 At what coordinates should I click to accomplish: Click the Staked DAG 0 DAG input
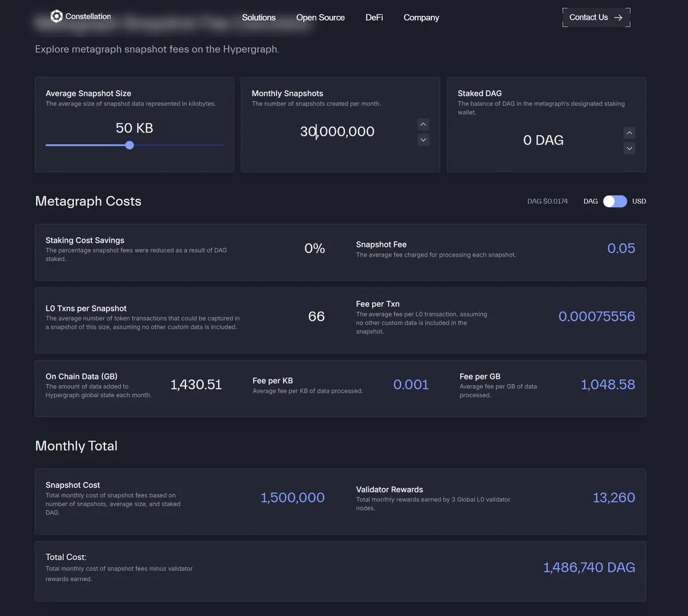tap(543, 140)
